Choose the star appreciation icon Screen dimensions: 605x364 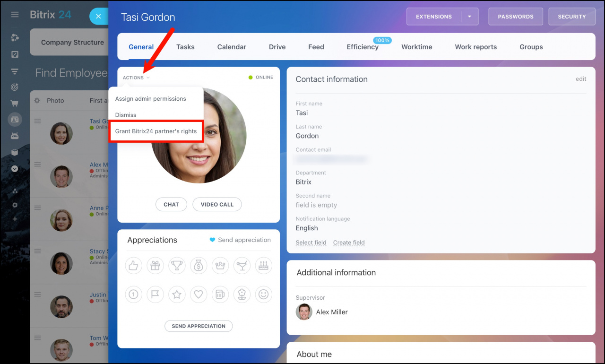click(x=177, y=295)
